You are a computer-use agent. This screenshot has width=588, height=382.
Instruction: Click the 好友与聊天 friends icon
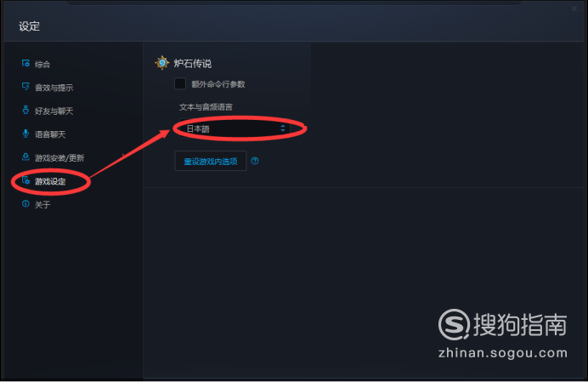coord(25,110)
